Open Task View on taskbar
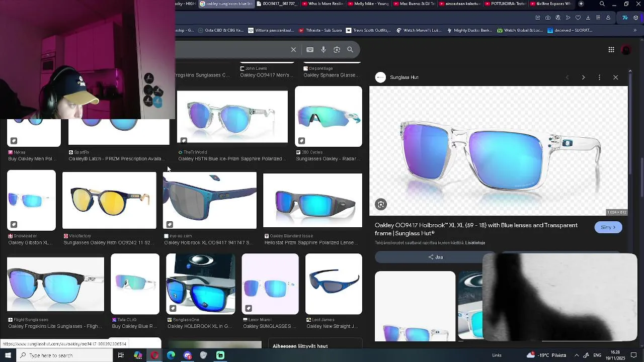644x362 pixels. [121, 355]
